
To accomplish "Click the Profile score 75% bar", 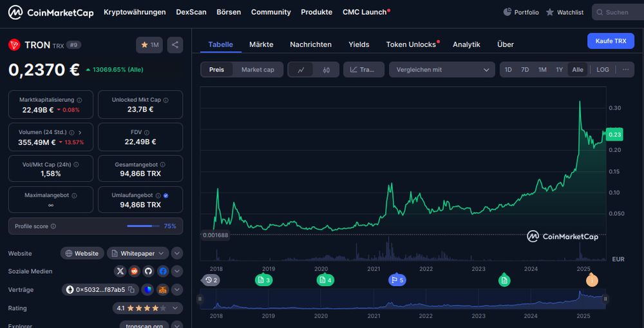I will click(x=143, y=226).
